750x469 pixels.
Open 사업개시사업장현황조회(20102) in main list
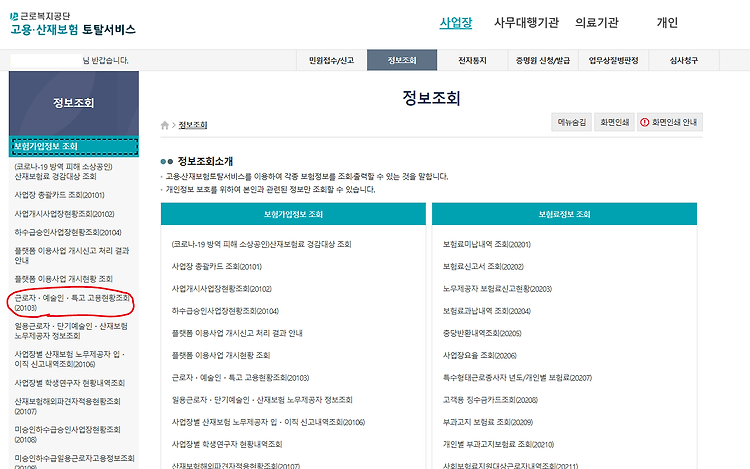tap(221, 289)
